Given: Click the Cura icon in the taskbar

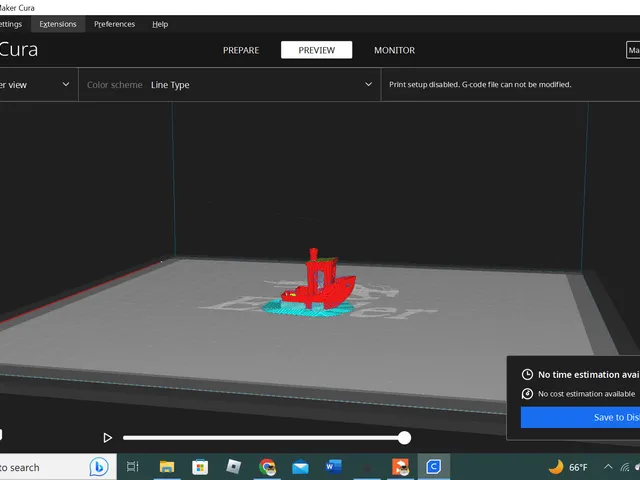Looking at the screenshot, I should (433, 467).
